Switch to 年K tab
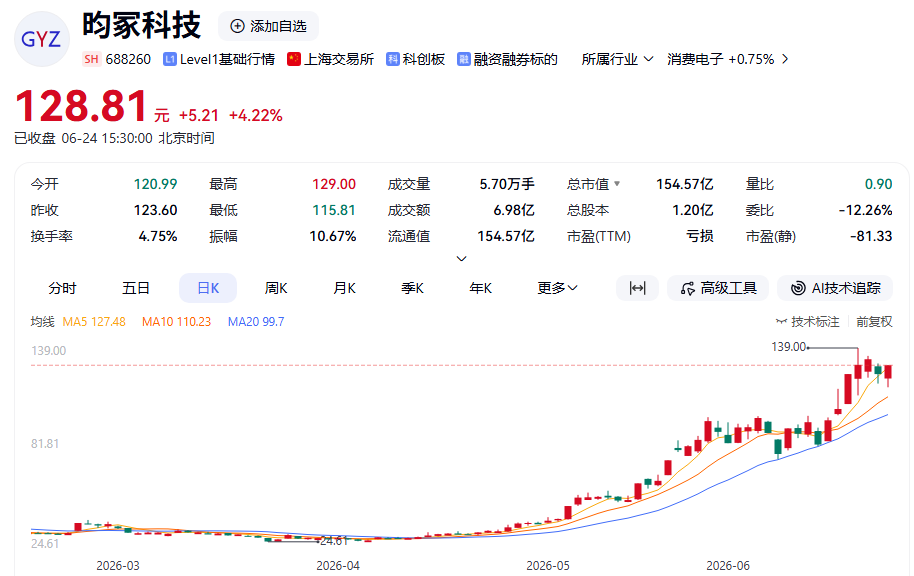The width and height of the screenshot is (914, 576). click(481, 288)
